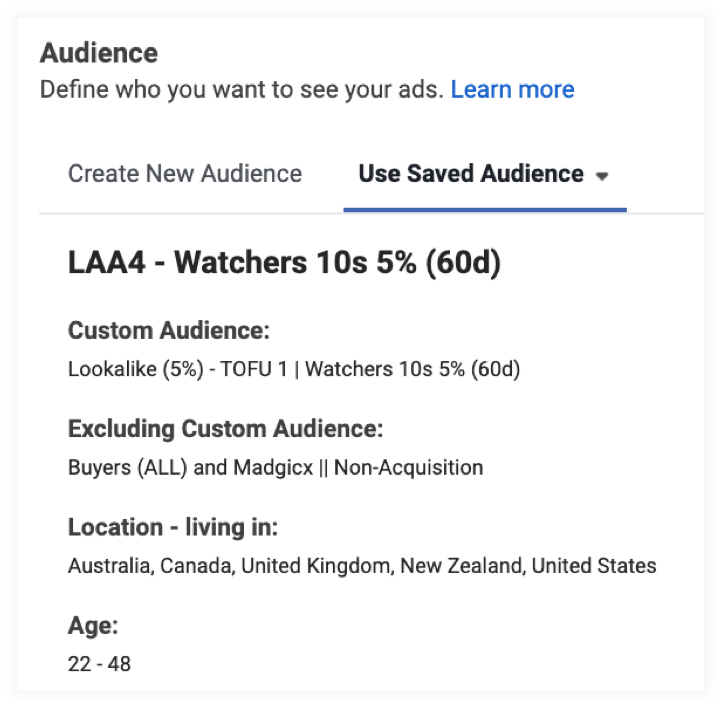Click the 22 - 48 age range value
Viewport: 722px width, 708px height.
pyautogui.click(x=99, y=663)
